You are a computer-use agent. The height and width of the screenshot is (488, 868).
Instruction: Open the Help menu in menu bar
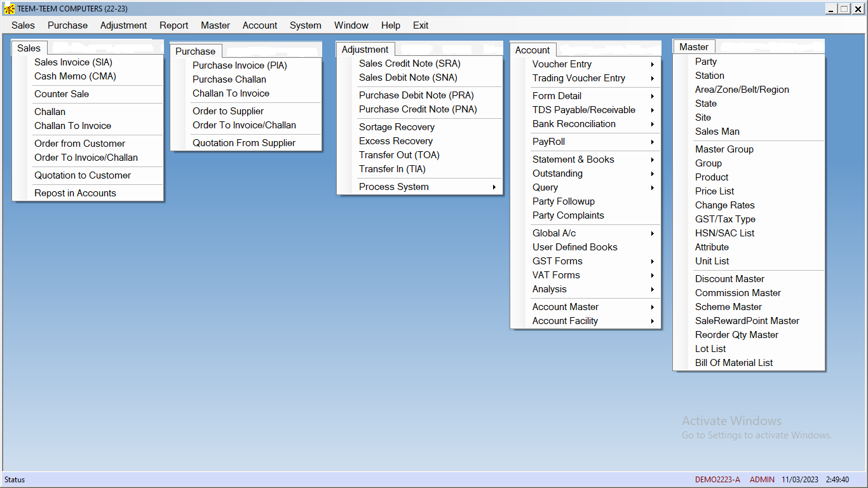pyautogui.click(x=391, y=25)
